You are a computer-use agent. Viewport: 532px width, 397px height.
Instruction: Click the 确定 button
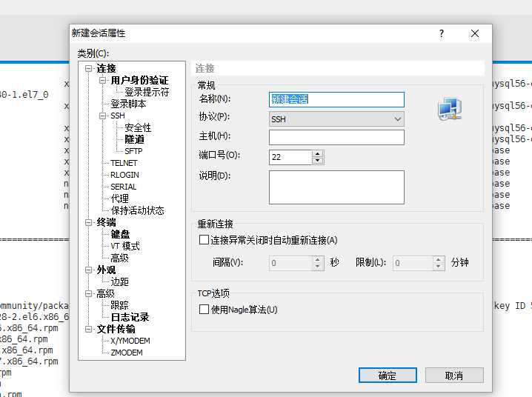pos(388,376)
